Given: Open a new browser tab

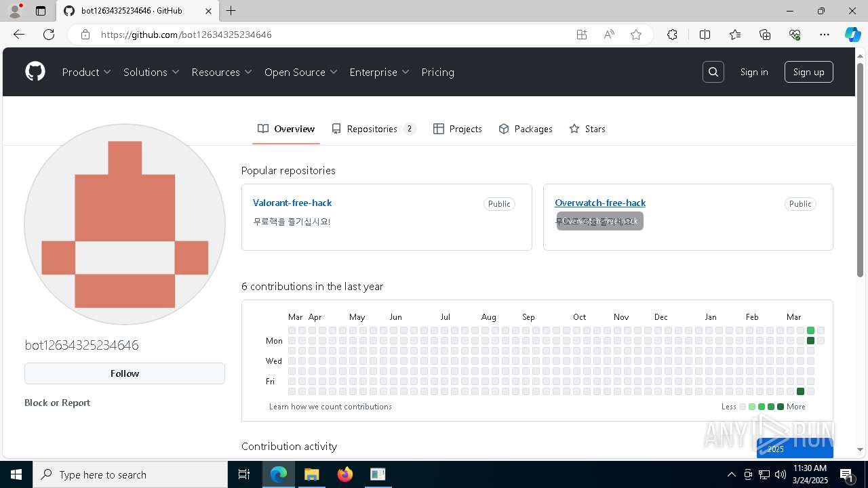Looking at the screenshot, I should click(x=231, y=11).
